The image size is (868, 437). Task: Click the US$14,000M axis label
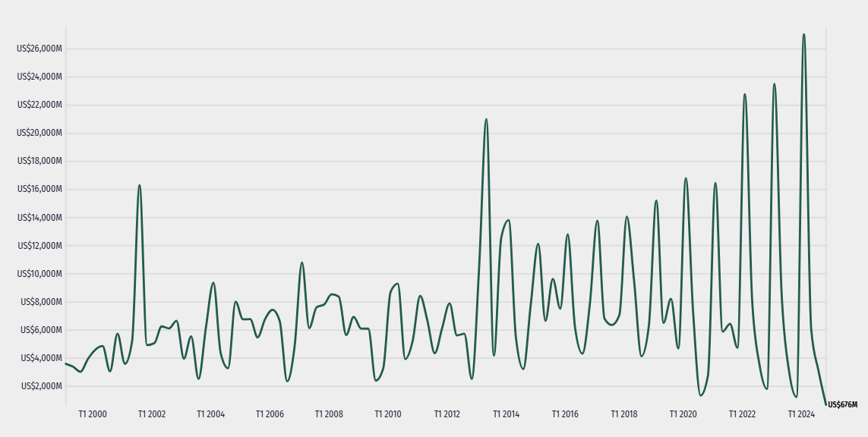pos(39,218)
